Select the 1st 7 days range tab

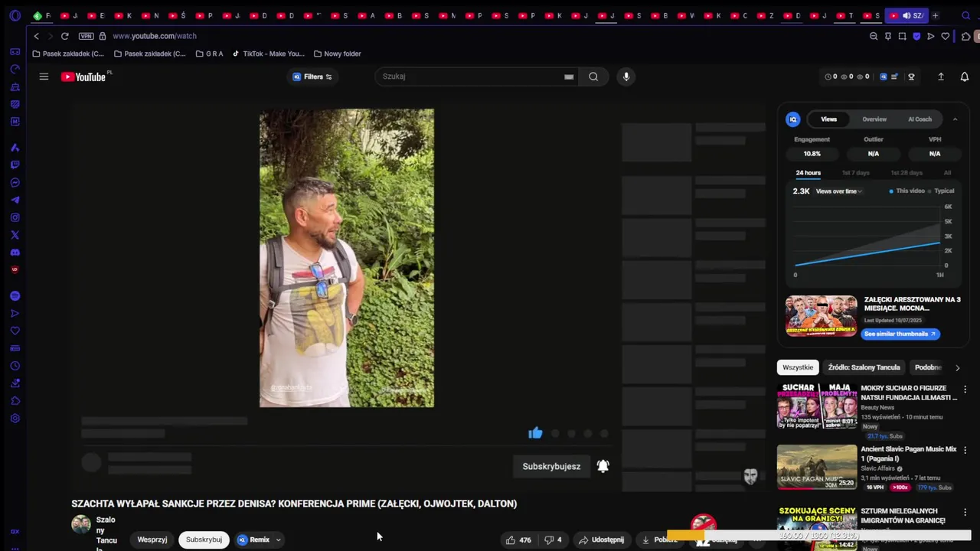pyautogui.click(x=855, y=173)
